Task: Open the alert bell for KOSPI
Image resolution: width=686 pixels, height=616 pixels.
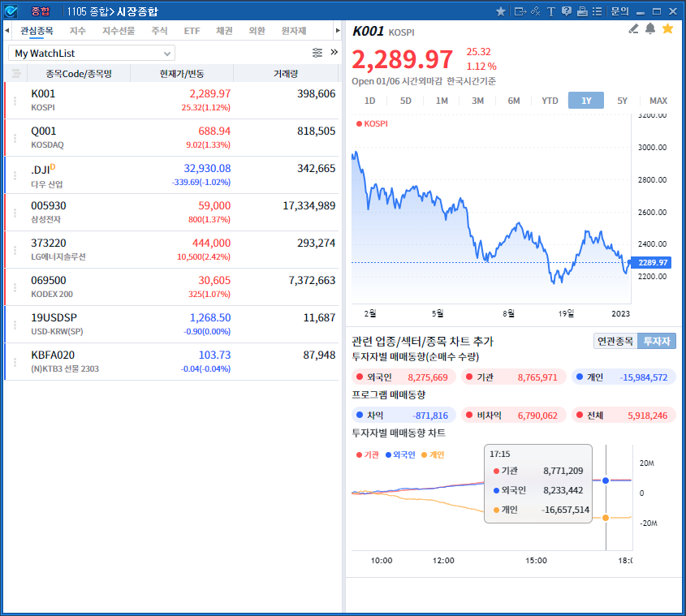Action: (x=650, y=29)
